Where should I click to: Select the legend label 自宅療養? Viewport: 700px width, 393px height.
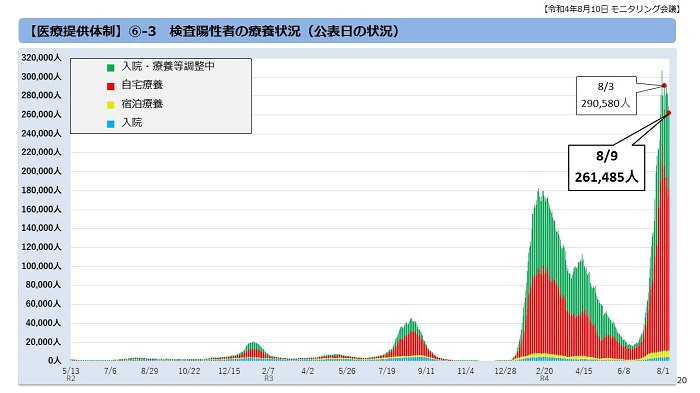[142, 85]
